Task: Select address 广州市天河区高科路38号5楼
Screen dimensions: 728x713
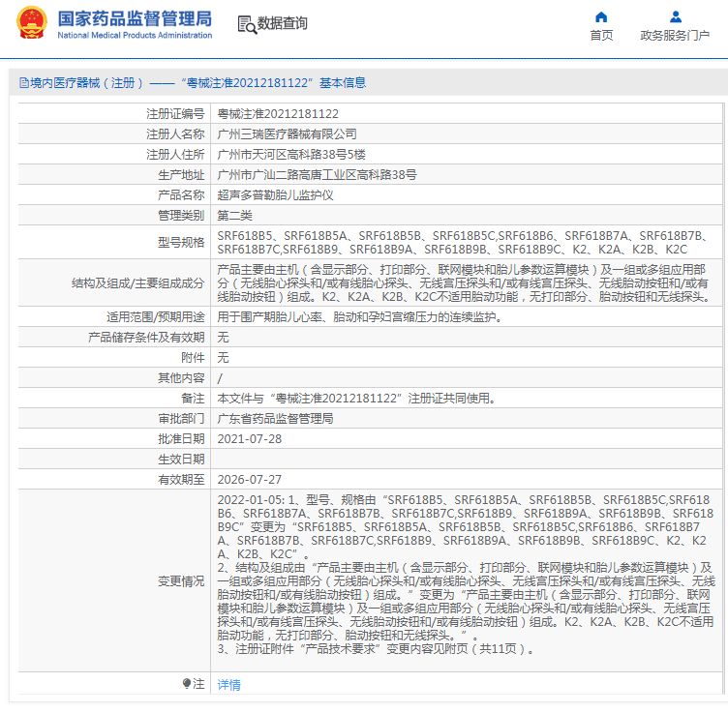Action: pyautogui.click(x=291, y=155)
